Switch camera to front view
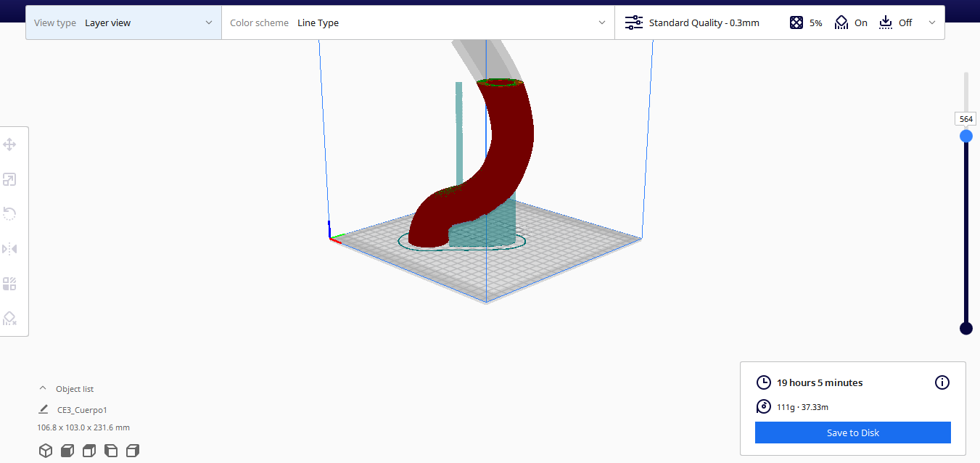This screenshot has height=463, width=980. (67, 451)
